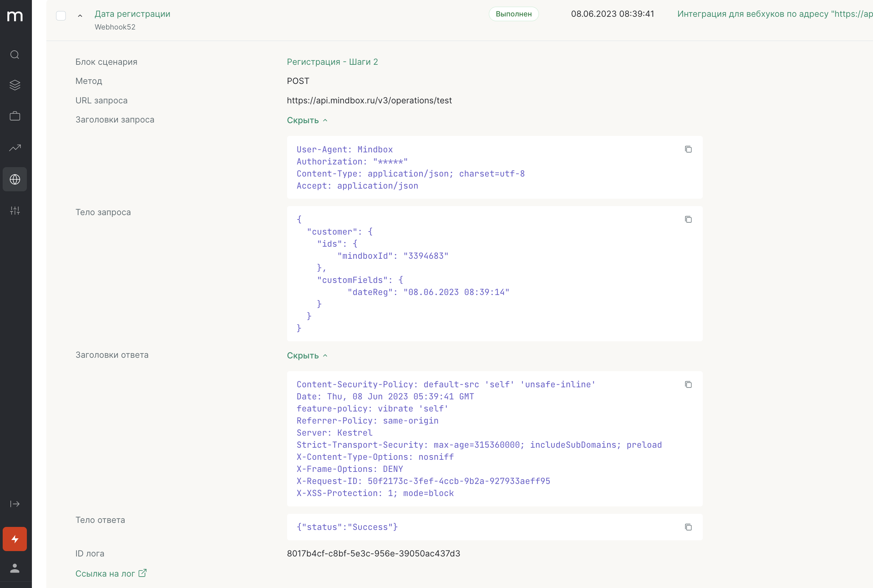Click the request URL api.mindbox.ru text
The width and height of the screenshot is (873, 588).
pyautogui.click(x=369, y=100)
